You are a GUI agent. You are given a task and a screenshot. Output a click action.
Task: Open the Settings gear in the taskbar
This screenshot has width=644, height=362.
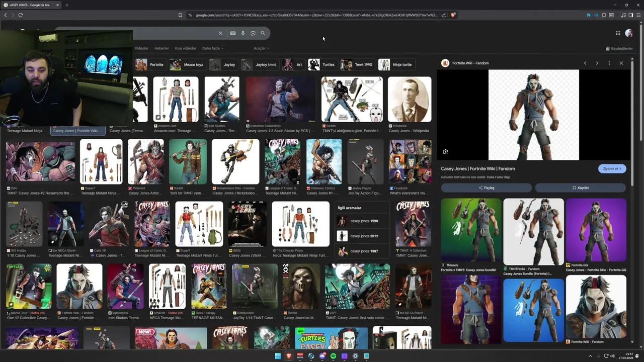[355, 356]
